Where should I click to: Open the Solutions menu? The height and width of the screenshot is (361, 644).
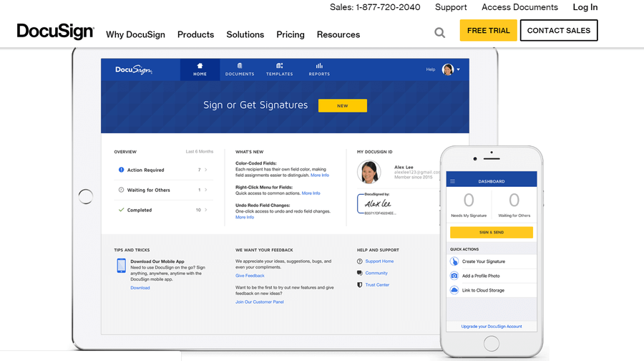[245, 34]
